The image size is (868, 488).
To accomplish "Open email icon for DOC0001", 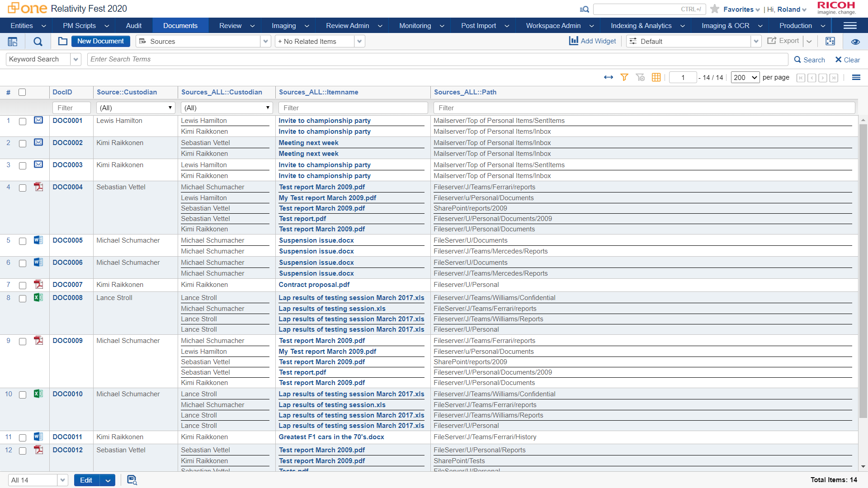I will click(x=38, y=120).
